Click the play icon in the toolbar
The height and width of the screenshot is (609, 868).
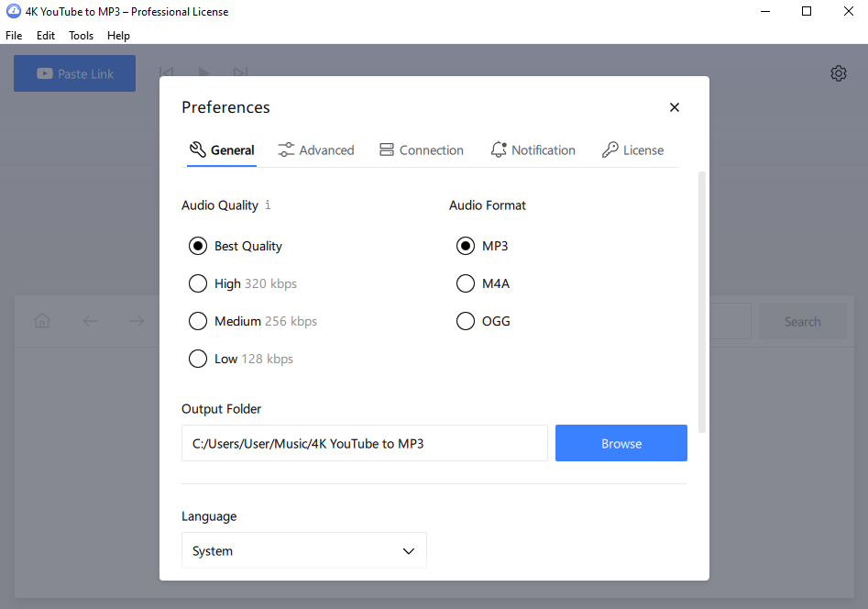click(203, 72)
